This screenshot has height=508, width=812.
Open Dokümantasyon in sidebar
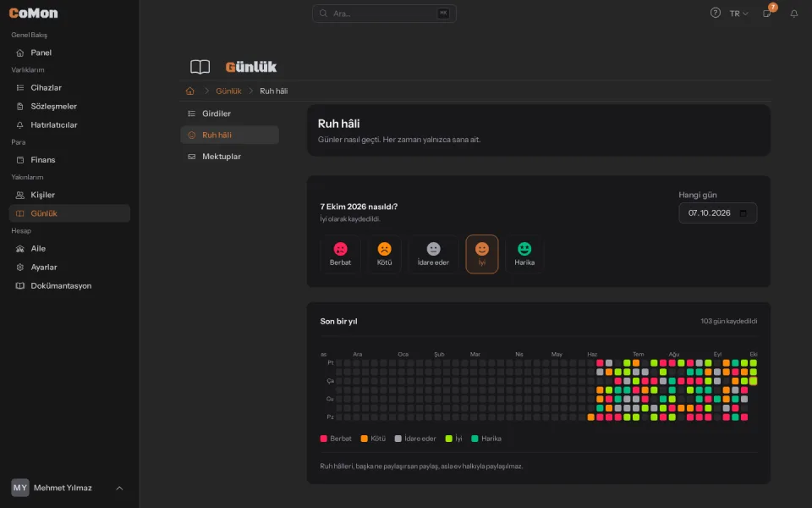tap(69, 285)
